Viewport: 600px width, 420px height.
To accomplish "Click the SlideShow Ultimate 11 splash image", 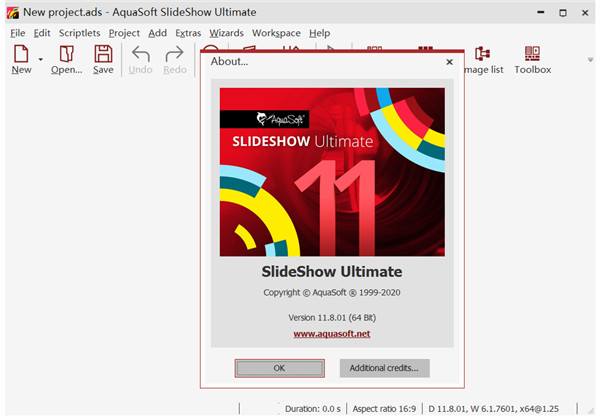I will point(332,172).
